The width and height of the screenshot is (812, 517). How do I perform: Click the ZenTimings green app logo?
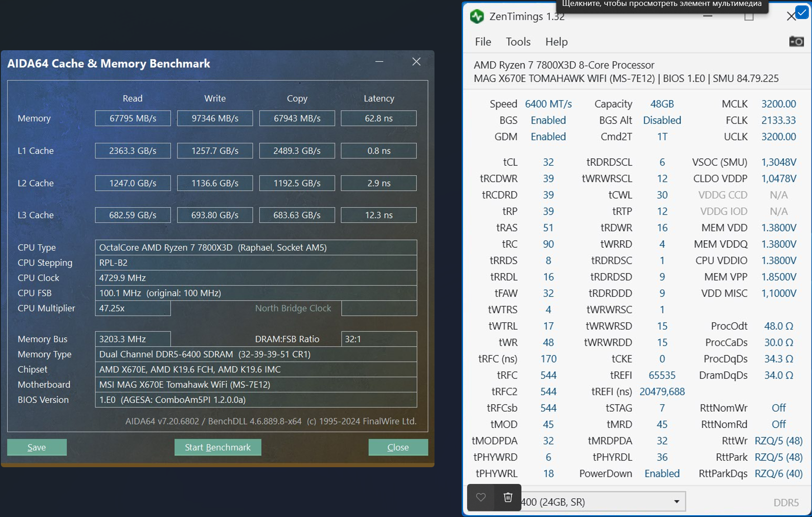(x=477, y=17)
